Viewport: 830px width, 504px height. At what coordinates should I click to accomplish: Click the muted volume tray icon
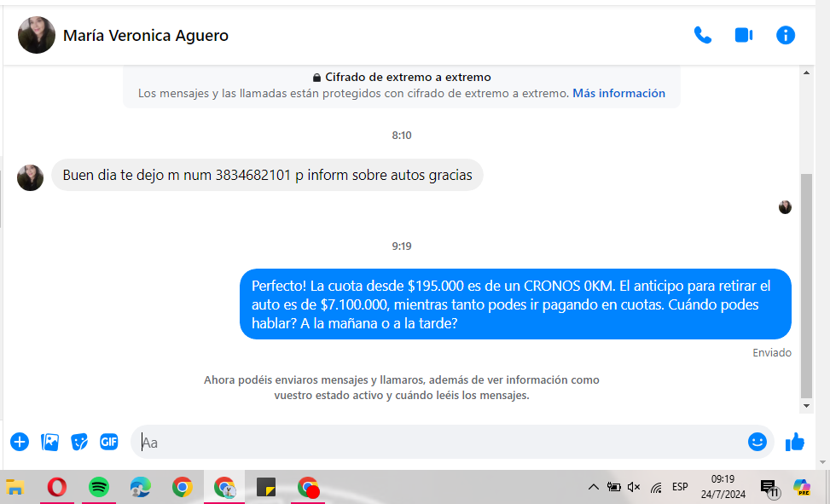[x=634, y=487]
